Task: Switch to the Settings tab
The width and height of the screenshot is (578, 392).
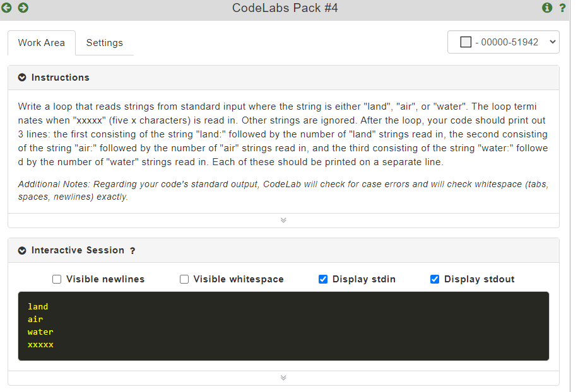Action: tap(105, 43)
